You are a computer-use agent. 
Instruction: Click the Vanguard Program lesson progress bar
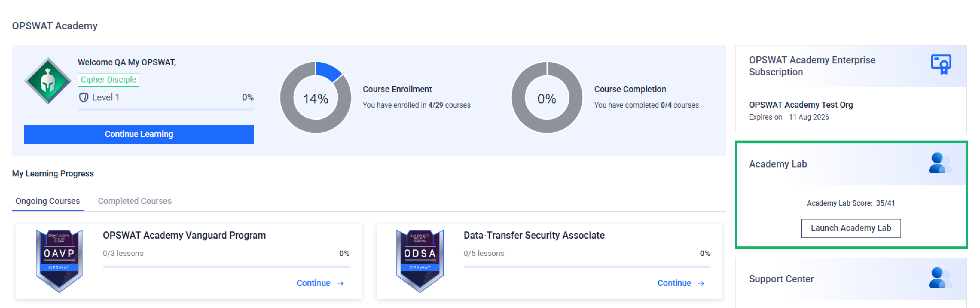[x=226, y=267]
